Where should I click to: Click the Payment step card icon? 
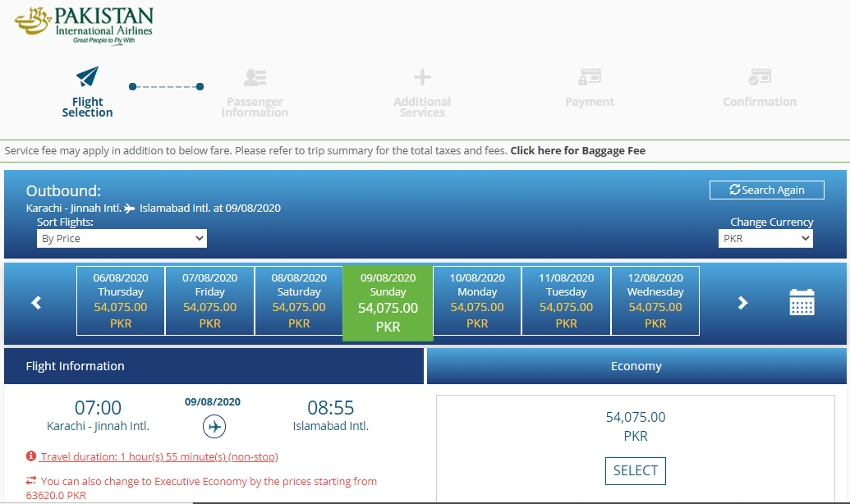pyautogui.click(x=590, y=77)
